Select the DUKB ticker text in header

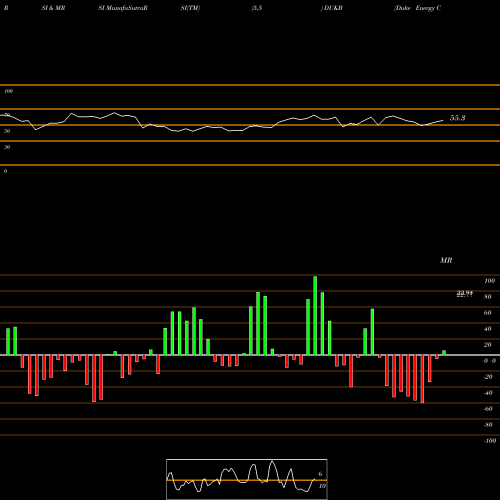tap(333, 8)
